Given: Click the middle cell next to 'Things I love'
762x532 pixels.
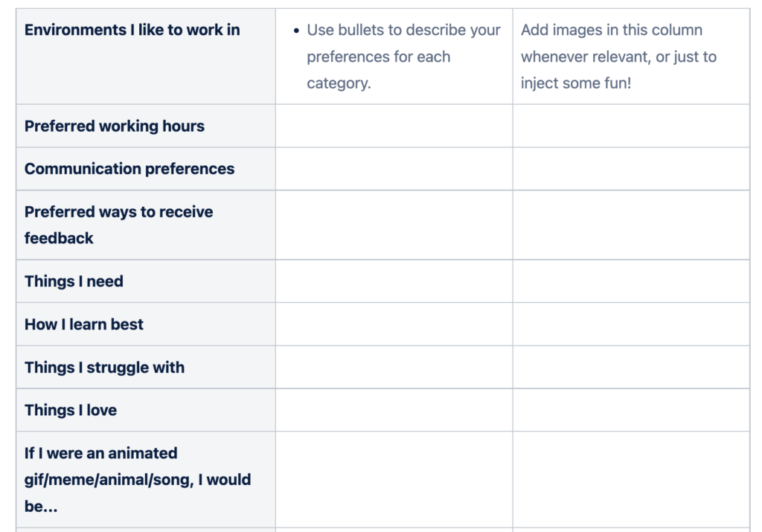Looking at the screenshot, I should pyautogui.click(x=394, y=410).
